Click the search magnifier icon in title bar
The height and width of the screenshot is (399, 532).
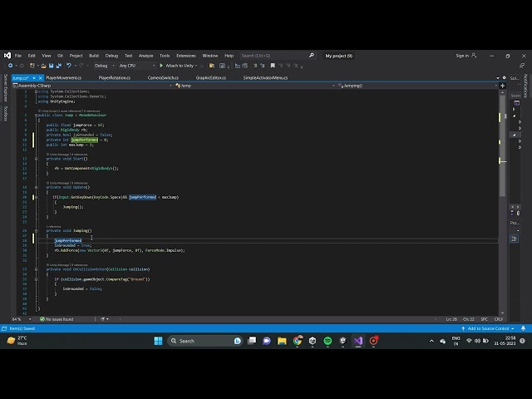(312, 56)
